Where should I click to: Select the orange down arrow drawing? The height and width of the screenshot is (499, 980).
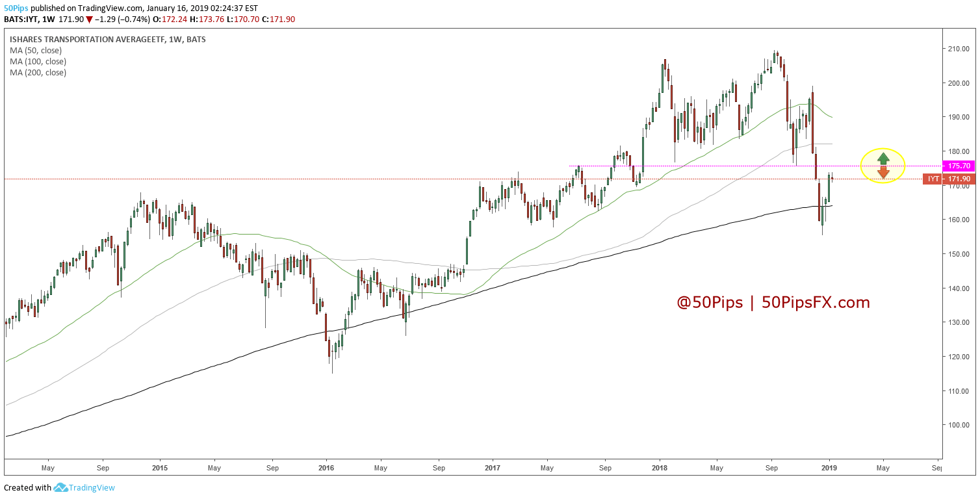click(x=883, y=172)
